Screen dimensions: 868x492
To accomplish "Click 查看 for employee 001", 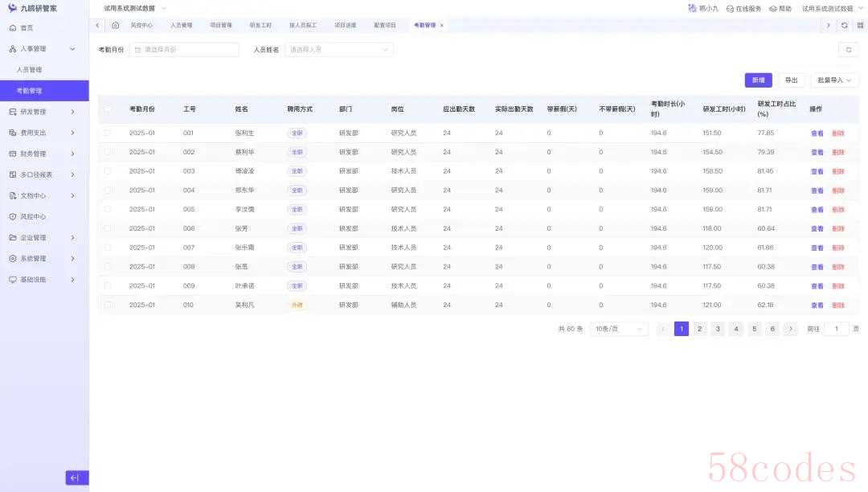I will (817, 133).
